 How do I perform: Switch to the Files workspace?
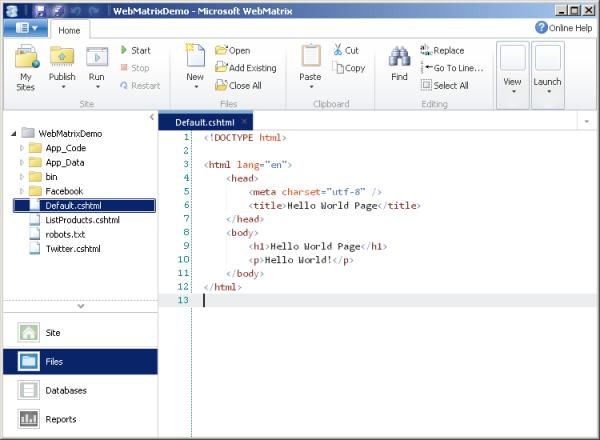(x=80, y=362)
